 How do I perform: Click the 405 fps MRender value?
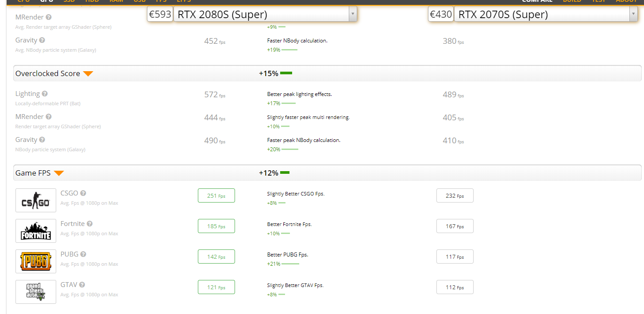(x=453, y=118)
